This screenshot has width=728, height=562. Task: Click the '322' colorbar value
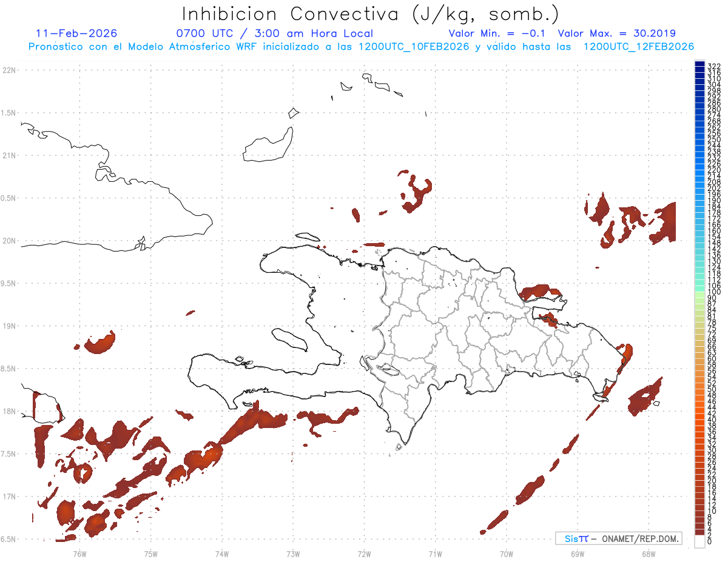(x=714, y=66)
